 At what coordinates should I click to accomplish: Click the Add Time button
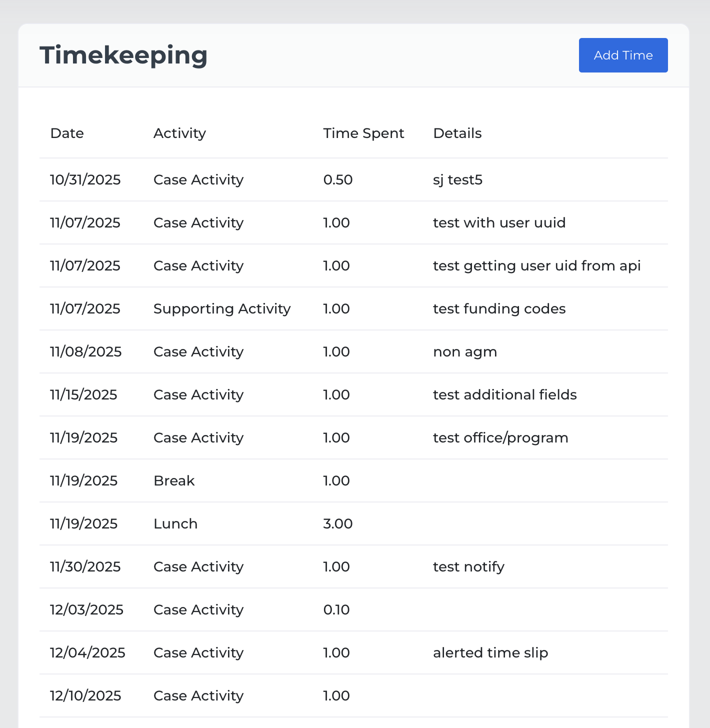point(623,55)
